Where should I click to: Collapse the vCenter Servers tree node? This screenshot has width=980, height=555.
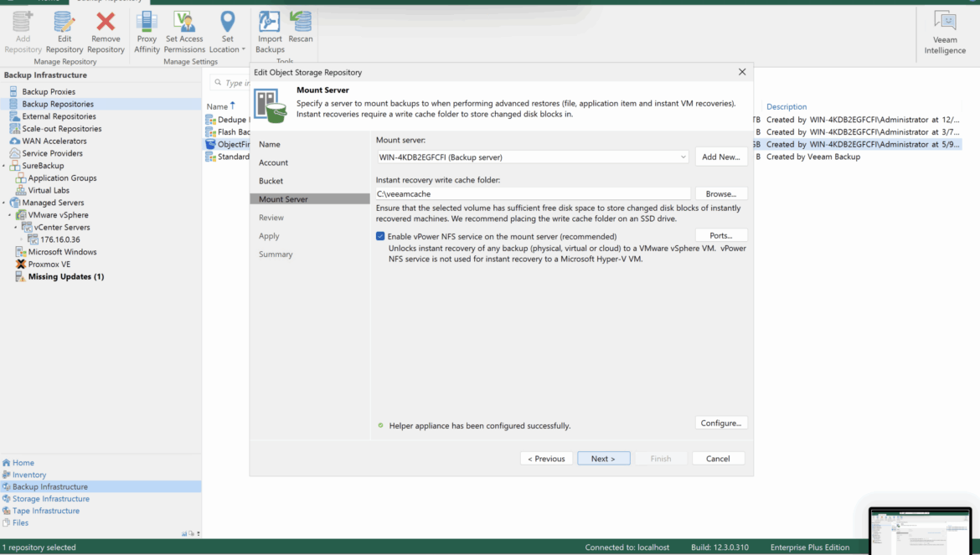click(x=16, y=227)
